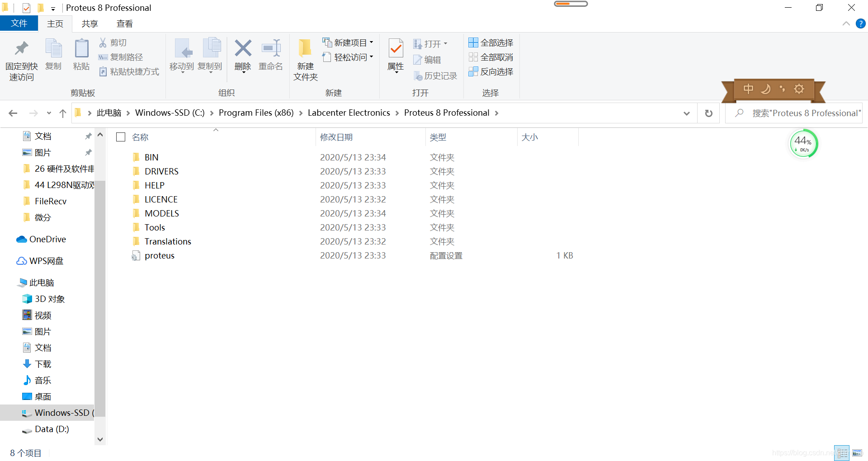Click Windows-SSD (C:) in address path
Image resolution: width=868 pixels, height=461 pixels.
[x=170, y=113]
